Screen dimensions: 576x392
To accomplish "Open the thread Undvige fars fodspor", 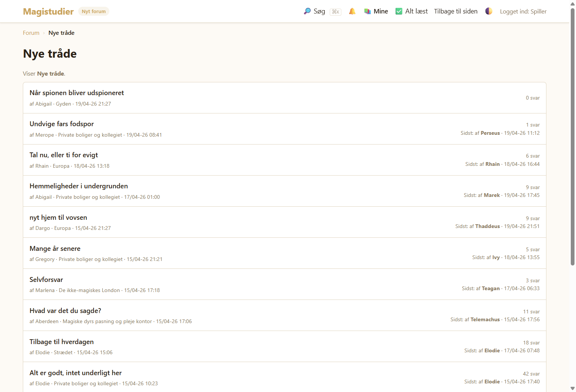I will pyautogui.click(x=62, y=124).
